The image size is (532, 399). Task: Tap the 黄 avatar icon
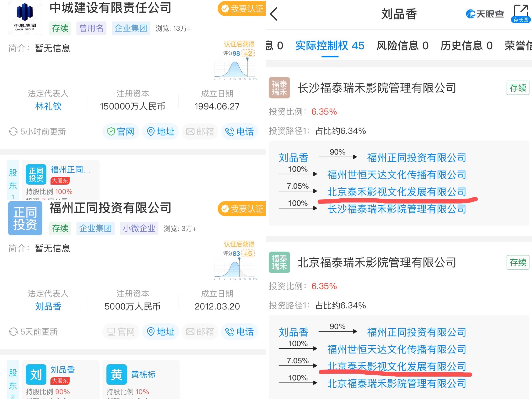(117, 374)
